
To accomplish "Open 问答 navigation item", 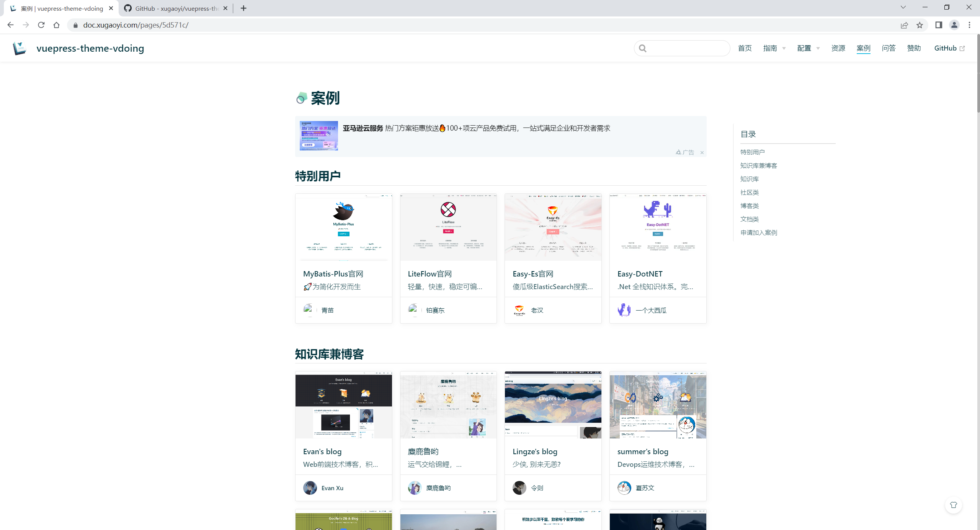I will [889, 48].
